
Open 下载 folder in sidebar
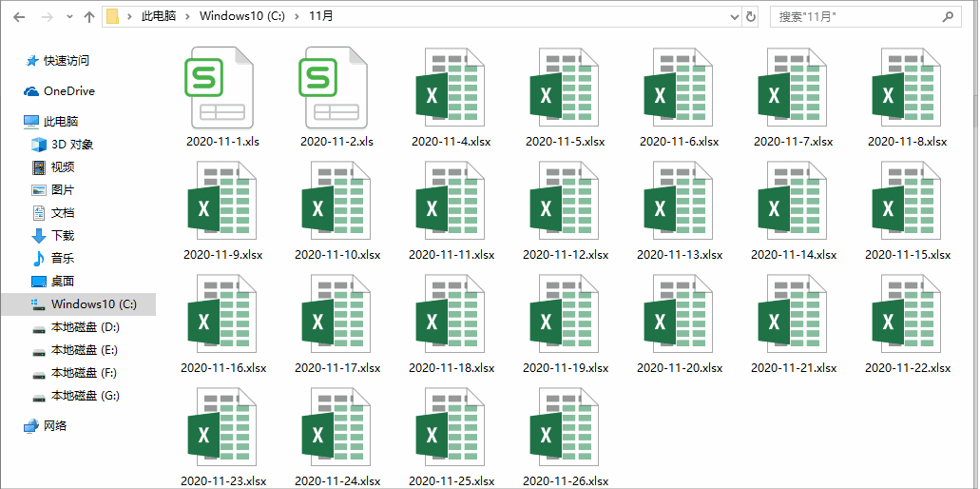(x=53, y=236)
